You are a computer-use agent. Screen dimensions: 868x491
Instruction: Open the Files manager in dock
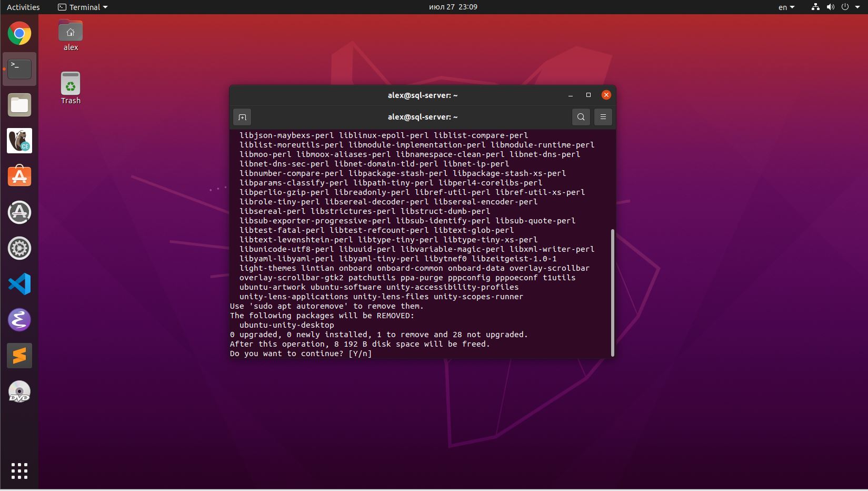[19, 105]
